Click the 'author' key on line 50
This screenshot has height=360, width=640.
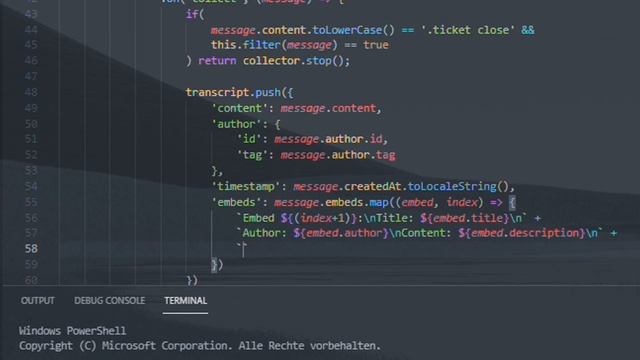236,124
